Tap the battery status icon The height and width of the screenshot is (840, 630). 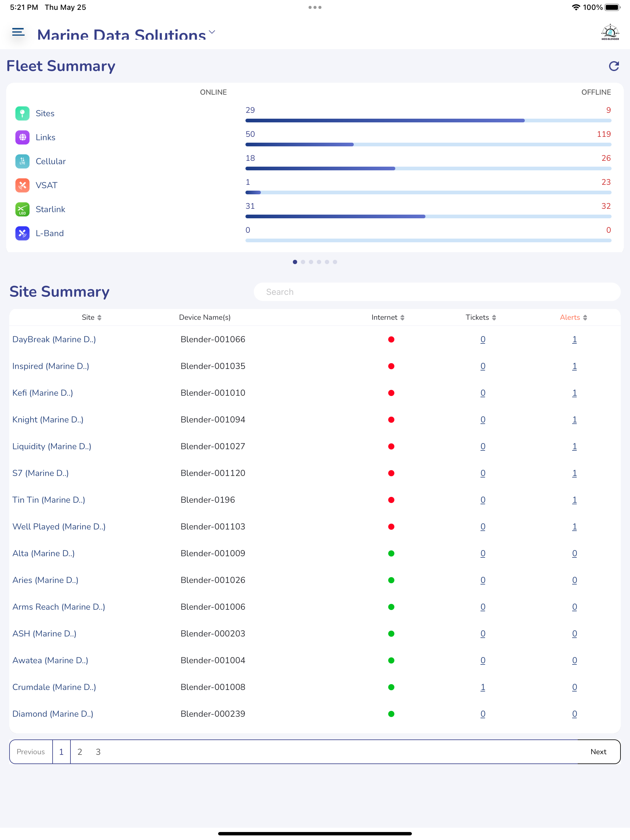(612, 7)
